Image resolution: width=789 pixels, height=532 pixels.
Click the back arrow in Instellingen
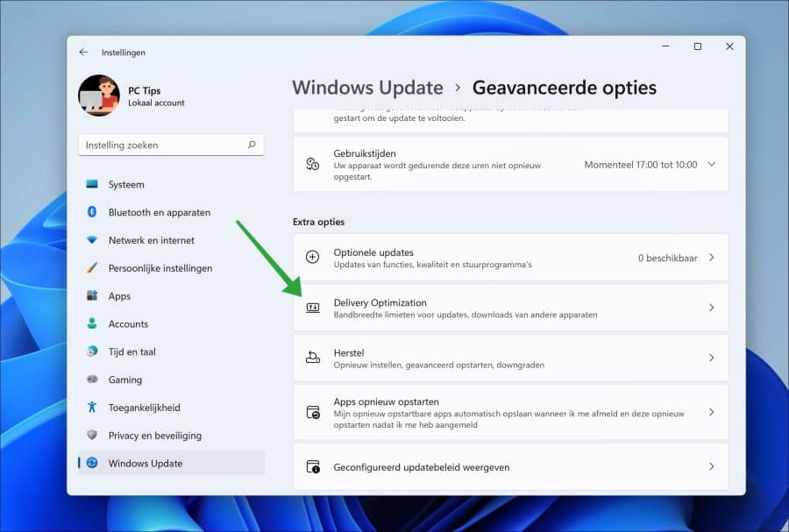[83, 53]
